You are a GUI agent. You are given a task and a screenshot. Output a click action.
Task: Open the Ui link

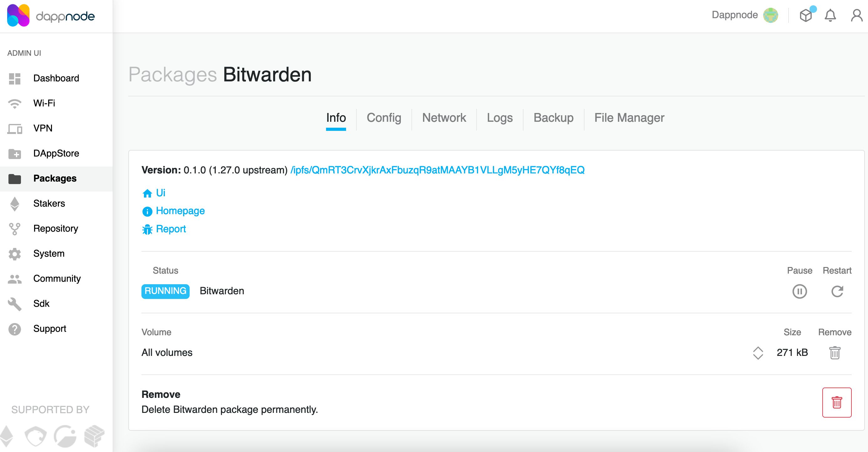pos(161,193)
